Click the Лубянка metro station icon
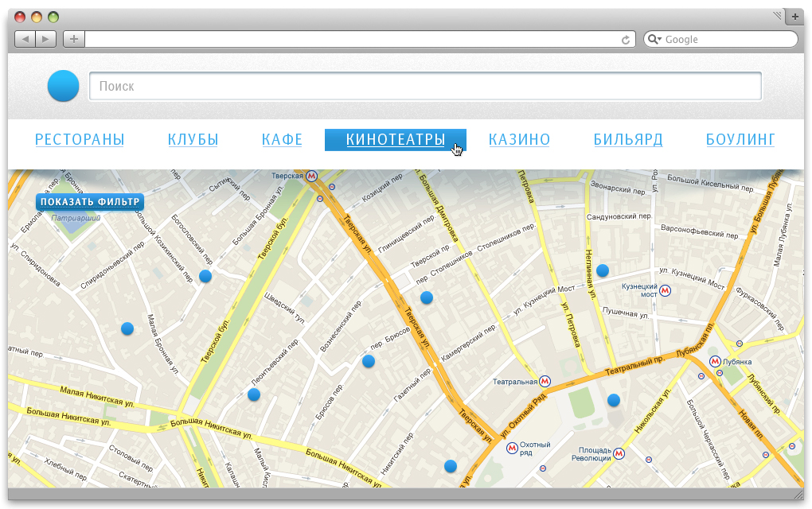 click(x=715, y=361)
